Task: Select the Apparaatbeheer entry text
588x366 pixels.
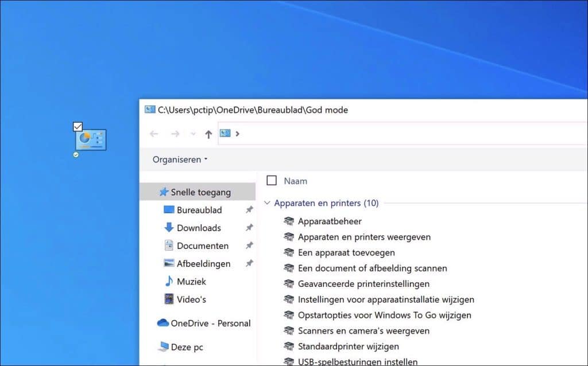Action: 330,221
